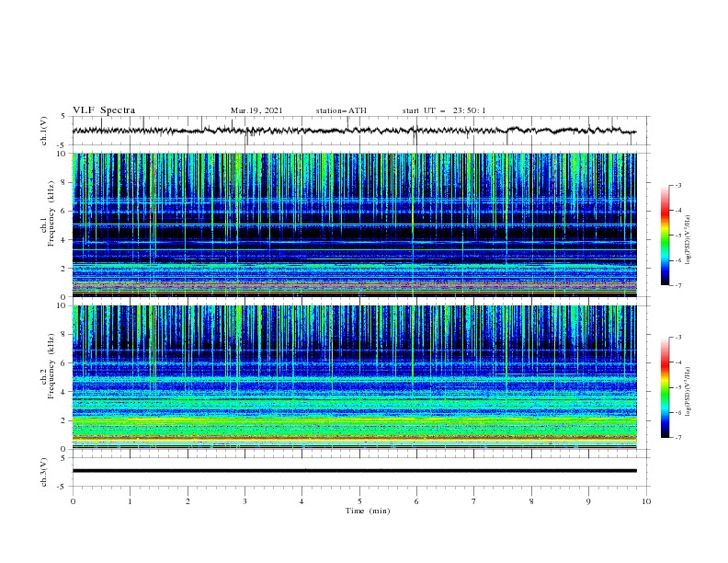Click the "ch.1(V)" axis label
Image resolution: width=728 pixels, height=563 pixels.
click(44, 131)
